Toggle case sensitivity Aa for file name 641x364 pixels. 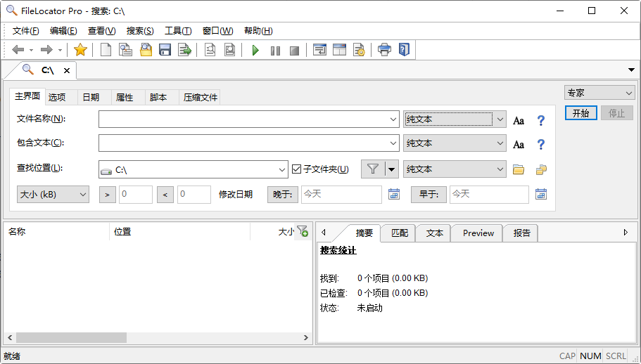click(519, 121)
